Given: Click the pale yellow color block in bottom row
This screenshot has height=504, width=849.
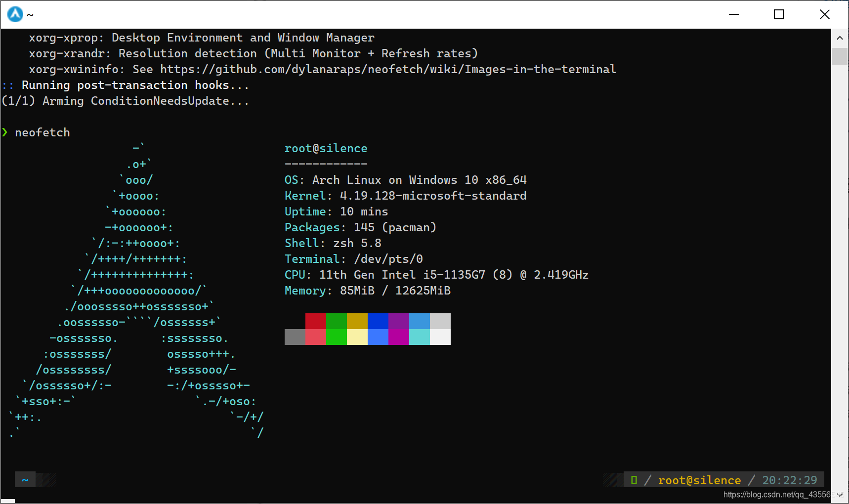Looking at the screenshot, I should tap(357, 337).
